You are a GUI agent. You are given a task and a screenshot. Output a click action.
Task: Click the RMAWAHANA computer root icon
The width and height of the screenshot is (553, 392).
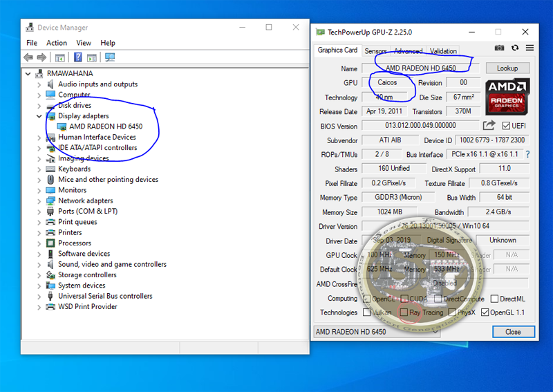pos(39,73)
